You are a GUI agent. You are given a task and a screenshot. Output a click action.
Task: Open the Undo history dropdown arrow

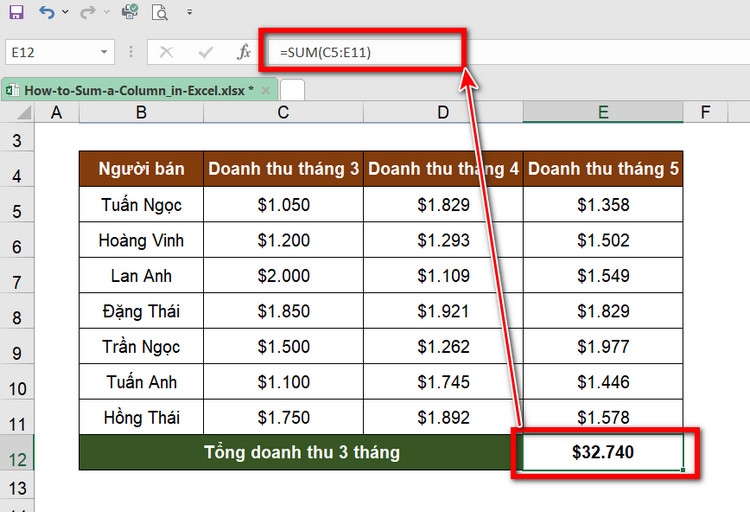[x=65, y=11]
